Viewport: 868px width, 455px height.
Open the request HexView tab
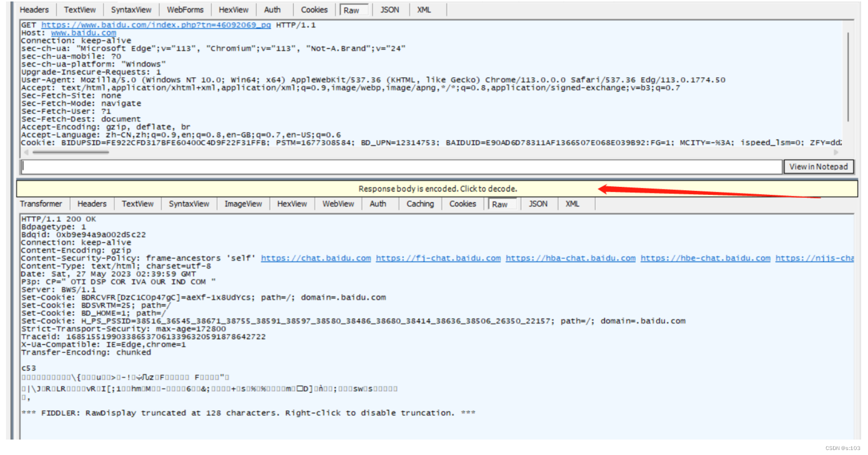pos(233,10)
